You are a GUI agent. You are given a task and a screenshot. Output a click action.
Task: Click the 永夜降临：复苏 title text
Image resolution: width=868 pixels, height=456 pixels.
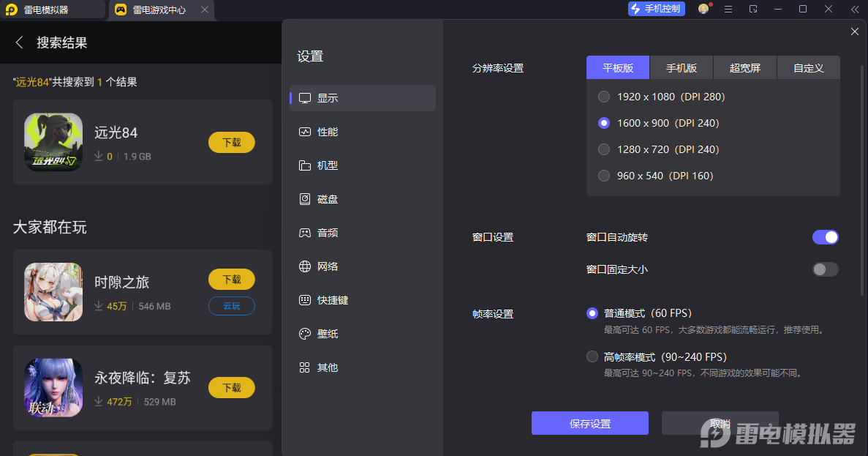click(x=143, y=378)
